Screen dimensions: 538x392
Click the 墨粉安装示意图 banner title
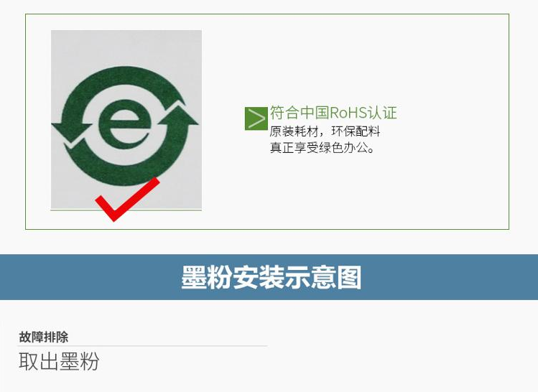(271, 277)
